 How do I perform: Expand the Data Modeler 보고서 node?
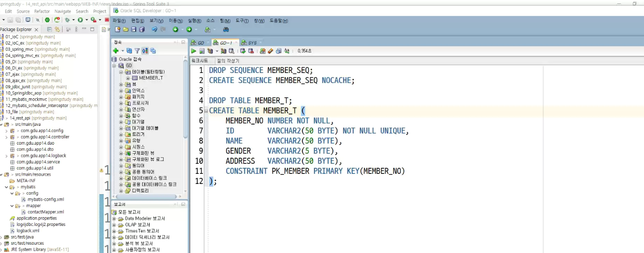pos(115,218)
